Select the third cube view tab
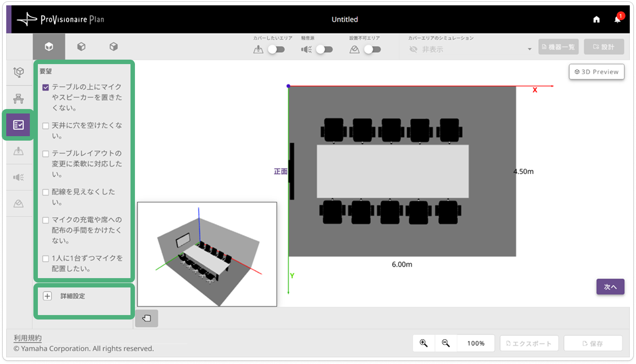 point(114,46)
